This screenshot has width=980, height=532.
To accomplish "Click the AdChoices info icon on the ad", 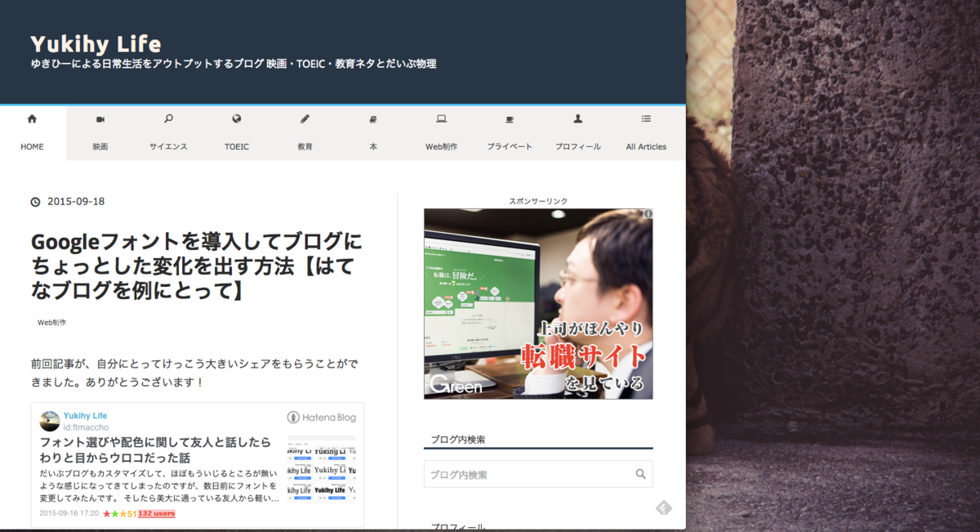I will point(648,212).
